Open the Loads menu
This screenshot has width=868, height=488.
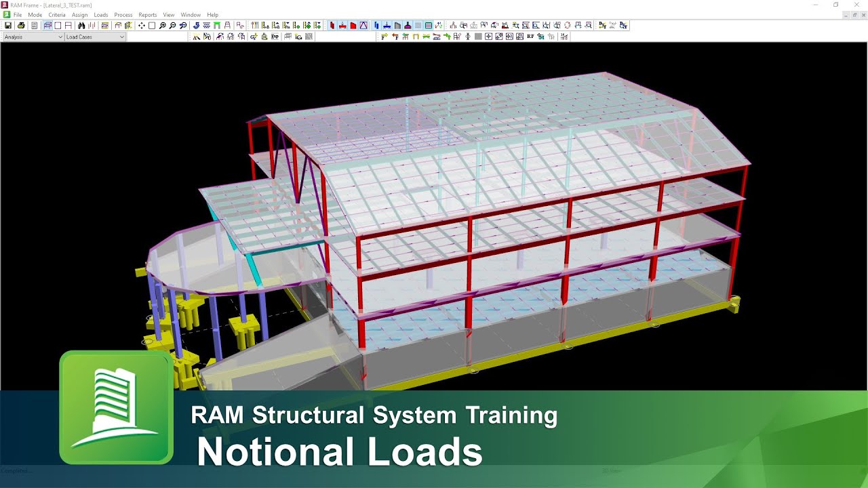[101, 14]
